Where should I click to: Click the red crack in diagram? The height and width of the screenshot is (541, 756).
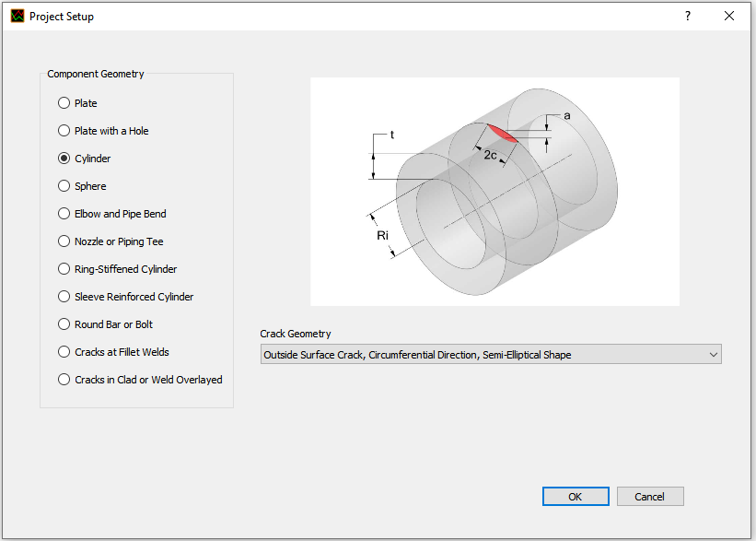point(504,135)
